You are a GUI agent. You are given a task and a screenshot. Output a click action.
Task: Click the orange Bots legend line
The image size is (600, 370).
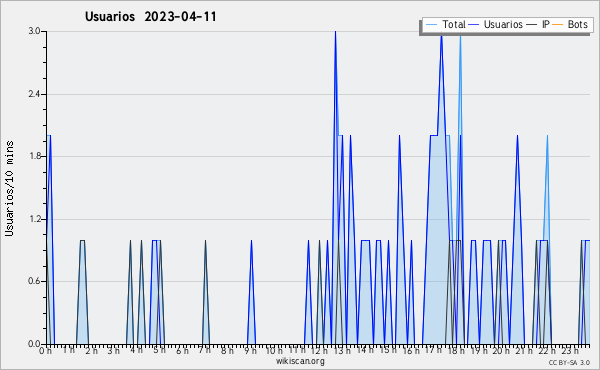[x=558, y=25]
